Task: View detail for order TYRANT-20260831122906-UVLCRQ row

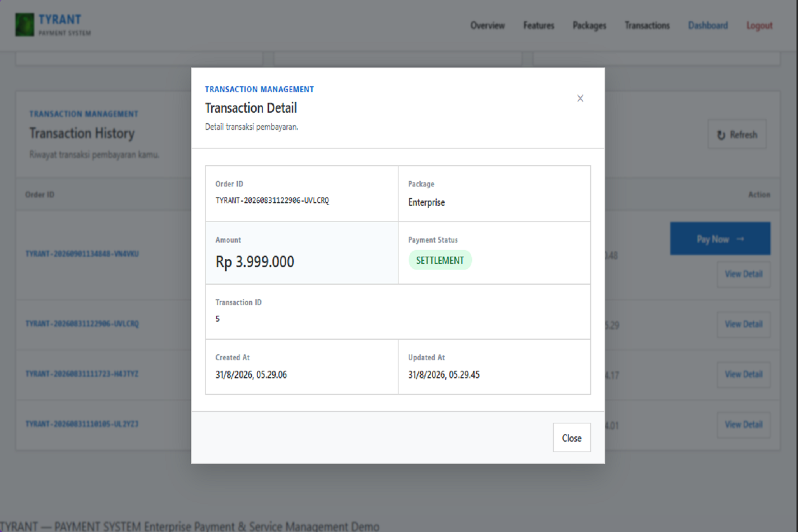Action: (743, 324)
